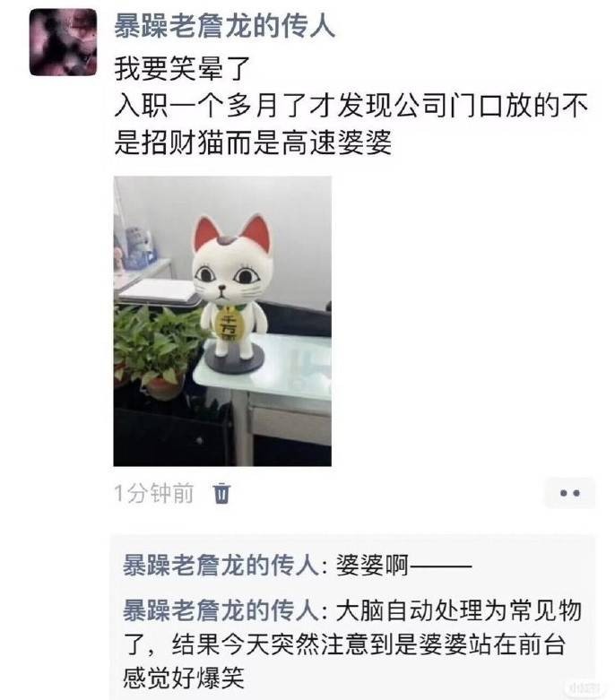Reply to the 大脑自动处理为常见物 comment
615x700 pixels.
click(x=352, y=644)
